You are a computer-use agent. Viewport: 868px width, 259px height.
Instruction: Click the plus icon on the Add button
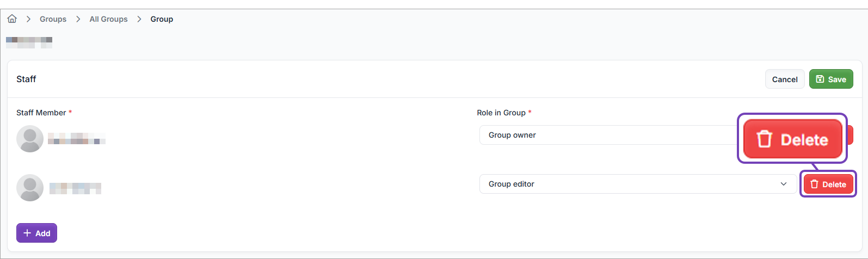click(27, 233)
